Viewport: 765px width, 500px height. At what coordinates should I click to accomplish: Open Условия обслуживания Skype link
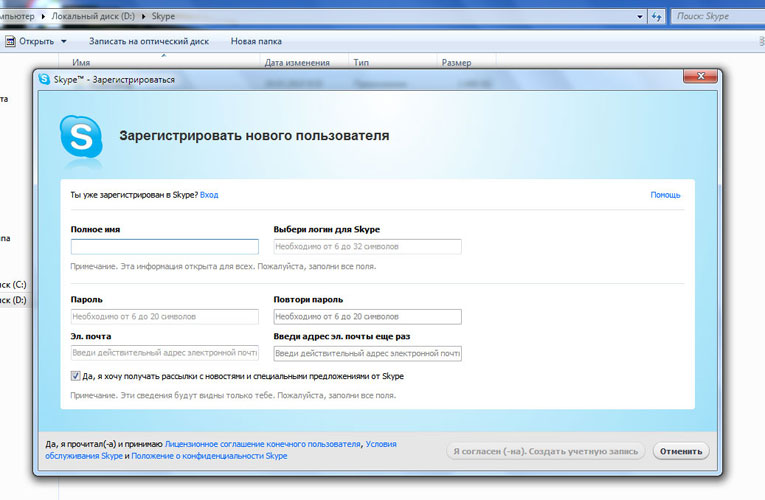(221, 450)
